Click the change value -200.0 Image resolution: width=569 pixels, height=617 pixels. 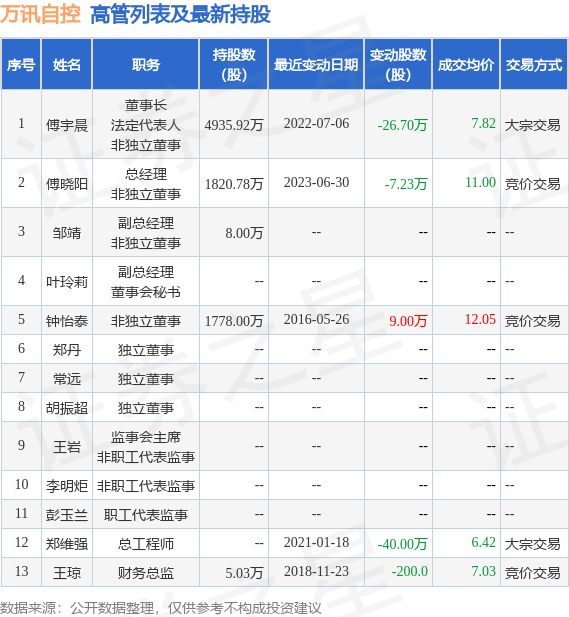click(x=410, y=571)
